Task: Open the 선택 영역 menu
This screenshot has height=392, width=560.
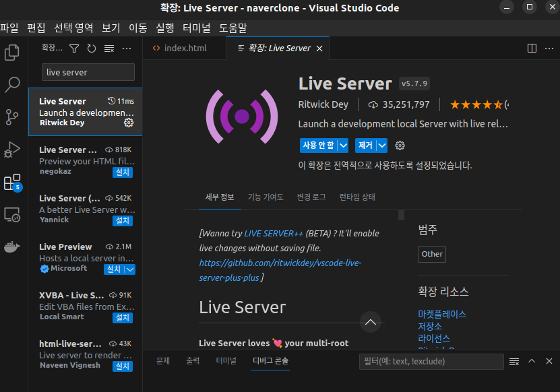Action: (73, 28)
